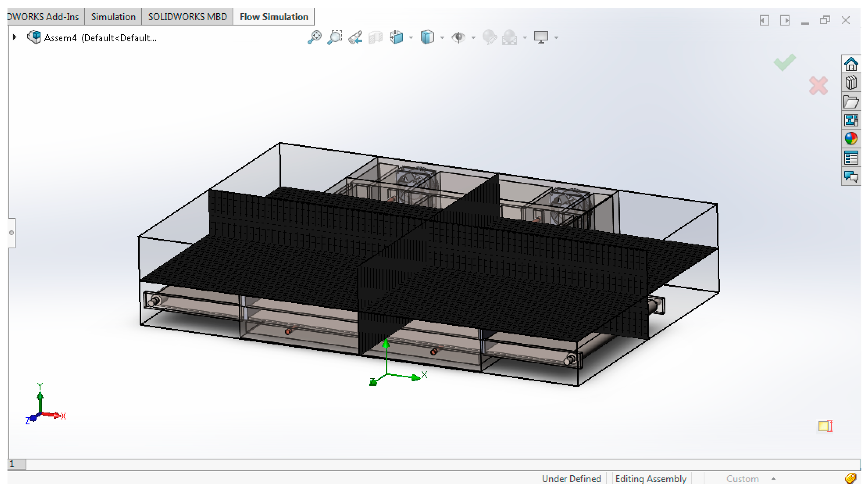Open the View Orientation cube icon
Viewport: 868px width, 491px height.
(396, 37)
